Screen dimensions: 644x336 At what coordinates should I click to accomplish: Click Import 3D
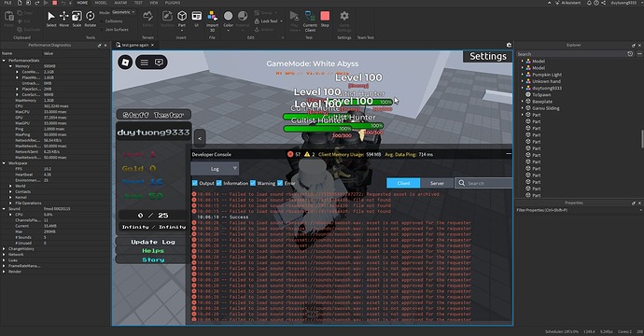213,21
